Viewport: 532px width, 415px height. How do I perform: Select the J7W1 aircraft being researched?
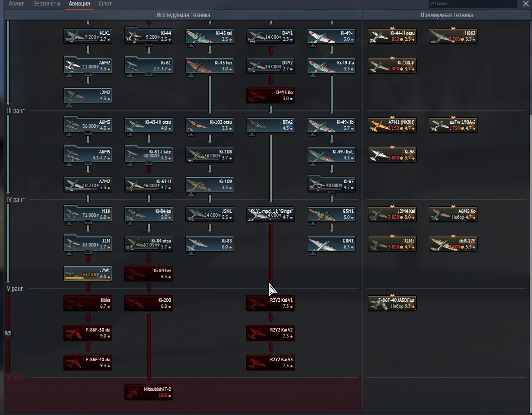pyautogui.click(x=88, y=273)
